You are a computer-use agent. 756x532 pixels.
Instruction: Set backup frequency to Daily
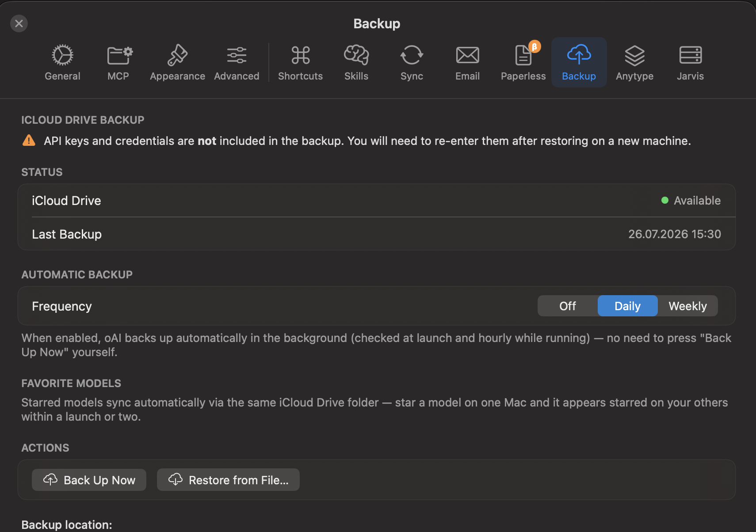[627, 306]
